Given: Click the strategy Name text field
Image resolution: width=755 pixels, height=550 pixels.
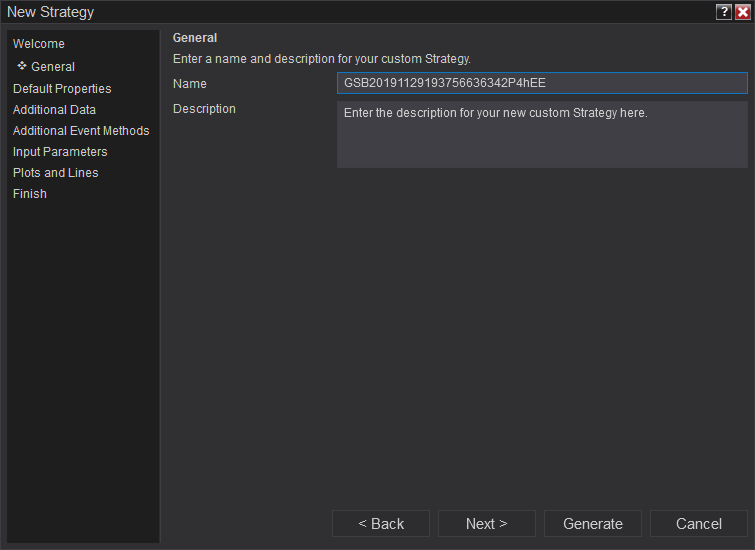Looking at the screenshot, I should (542, 83).
